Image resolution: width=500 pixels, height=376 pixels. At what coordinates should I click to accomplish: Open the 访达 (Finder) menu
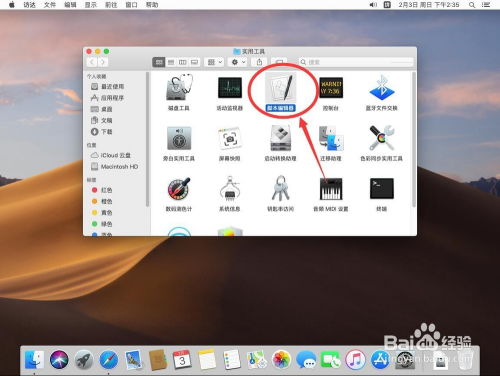[x=29, y=5]
